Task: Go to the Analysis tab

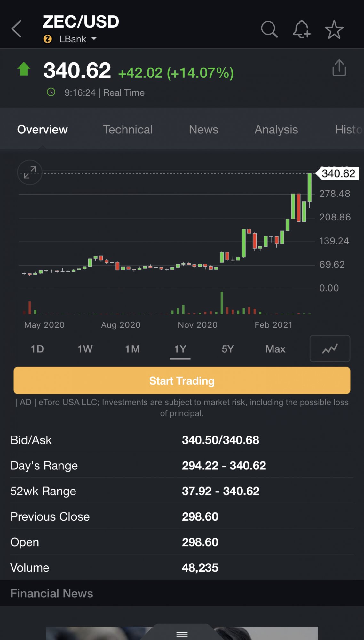Action: 276,130
